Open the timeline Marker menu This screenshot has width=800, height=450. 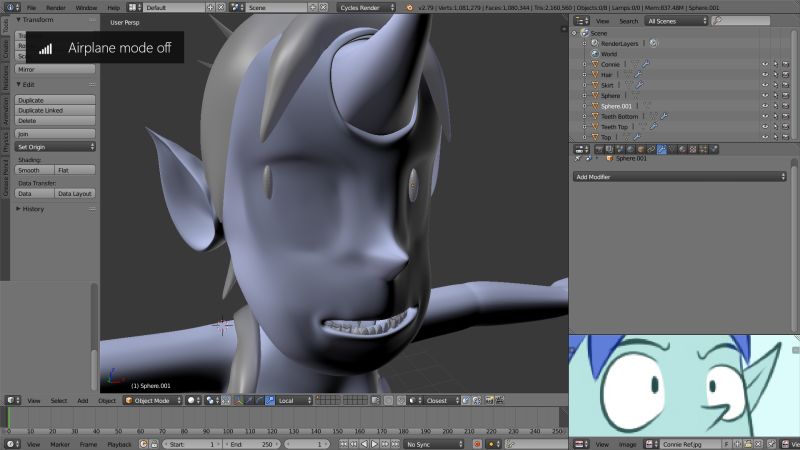[x=60, y=444]
